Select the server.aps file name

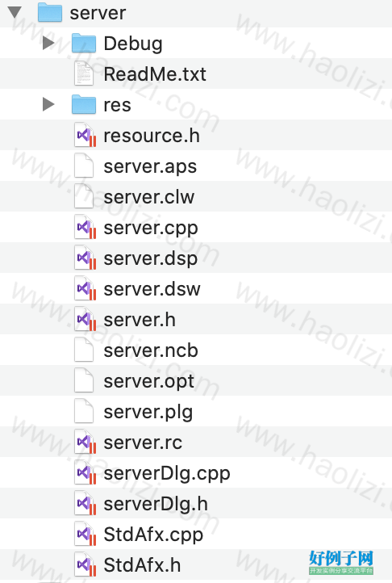coord(150,167)
